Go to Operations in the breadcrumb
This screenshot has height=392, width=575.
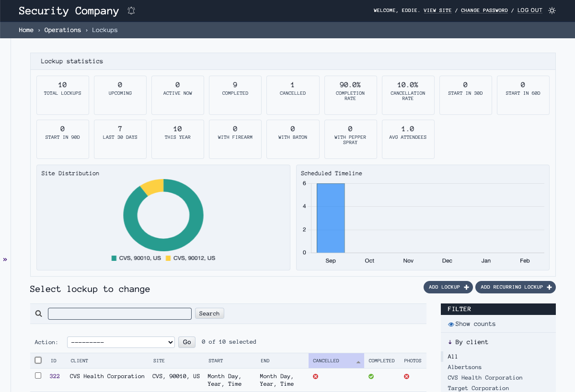click(x=62, y=30)
